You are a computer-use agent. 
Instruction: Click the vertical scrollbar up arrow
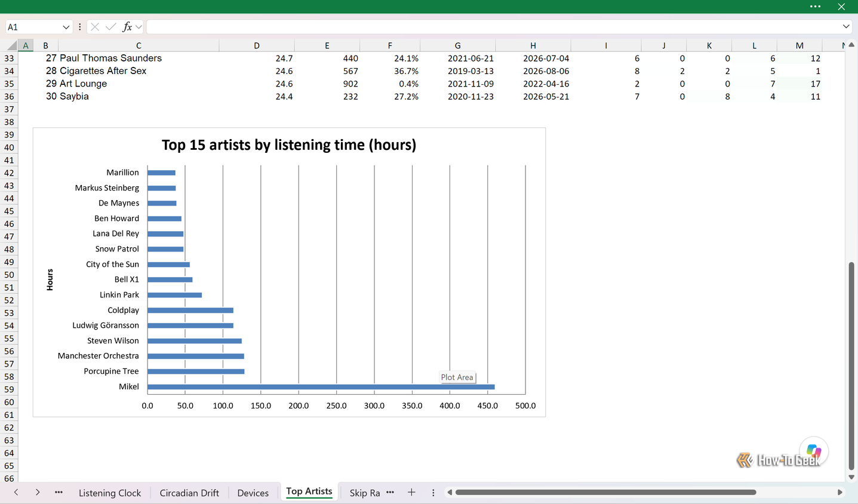[x=852, y=45]
